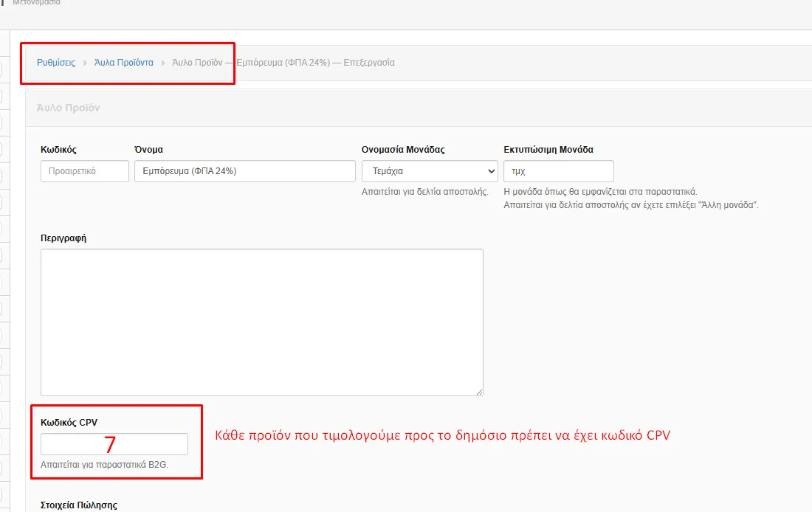Click the arrow icon after Άυλα Προϊόντα
This screenshot has height=512, width=812.
163,63
